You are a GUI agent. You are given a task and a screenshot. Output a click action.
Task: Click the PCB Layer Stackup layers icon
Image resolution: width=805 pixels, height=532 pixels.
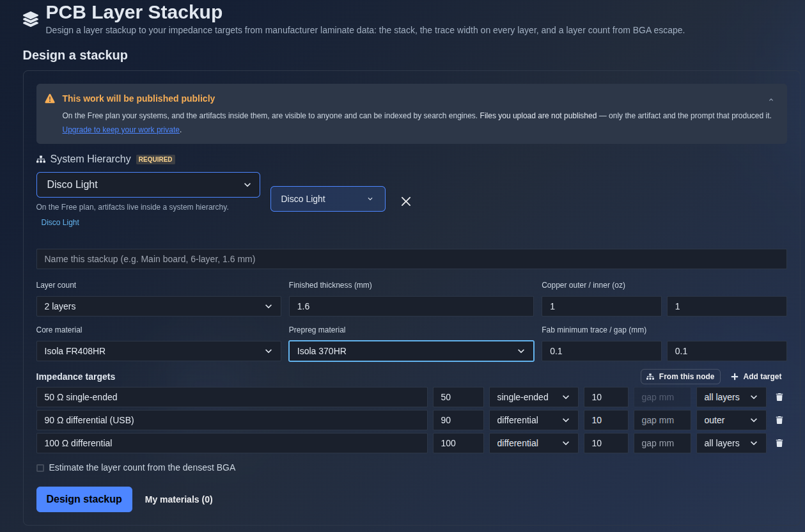click(31, 19)
